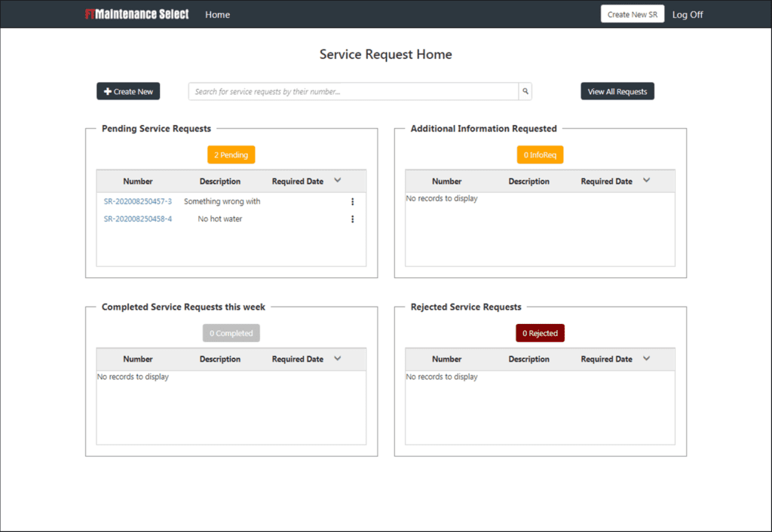This screenshot has height=532, width=772.
Task: Click Log Off
Action: [688, 15]
